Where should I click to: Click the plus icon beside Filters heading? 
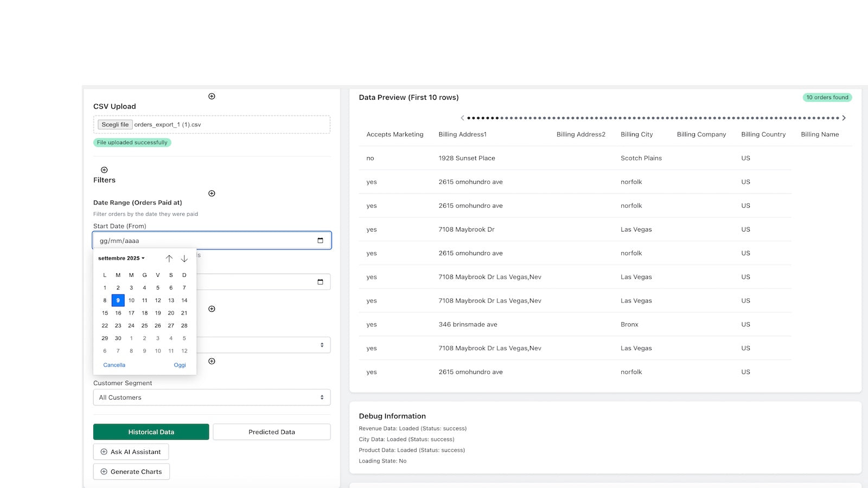pos(104,170)
